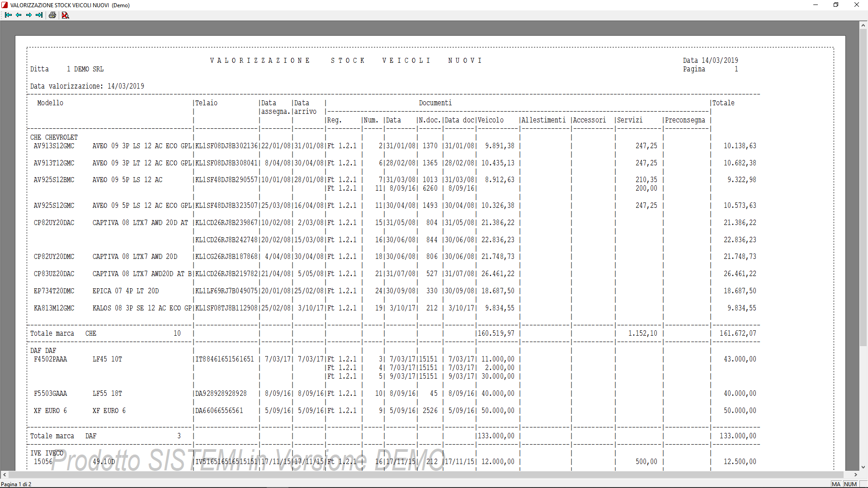Screen dimensions: 868x488
Task: Click the application icon in title bar
Action: pos(5,5)
